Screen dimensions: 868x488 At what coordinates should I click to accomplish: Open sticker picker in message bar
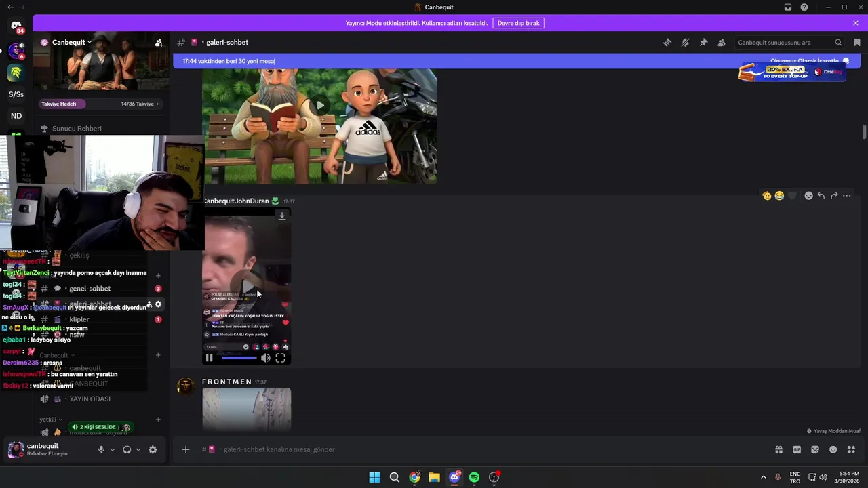pyautogui.click(x=815, y=449)
